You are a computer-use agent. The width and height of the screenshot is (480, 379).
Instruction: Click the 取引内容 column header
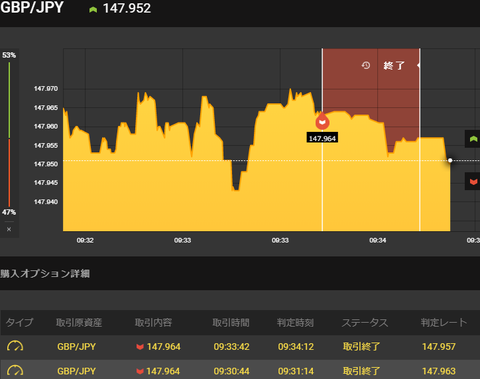coord(153,322)
